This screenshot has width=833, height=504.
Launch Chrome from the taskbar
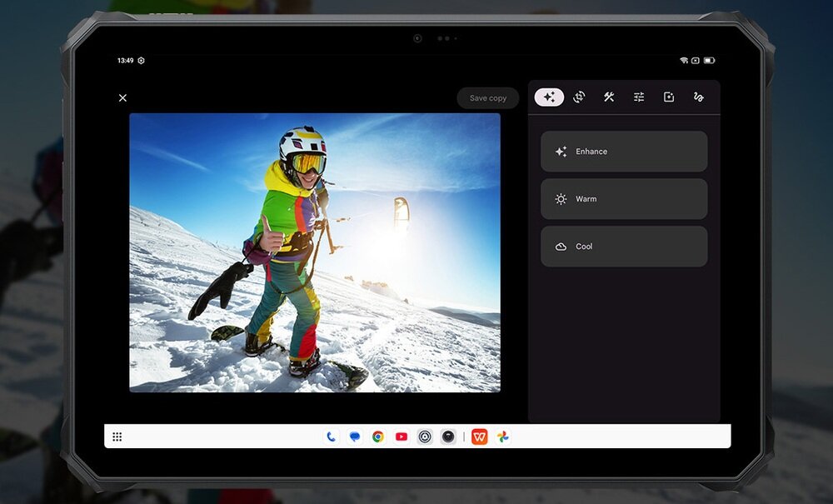click(378, 437)
